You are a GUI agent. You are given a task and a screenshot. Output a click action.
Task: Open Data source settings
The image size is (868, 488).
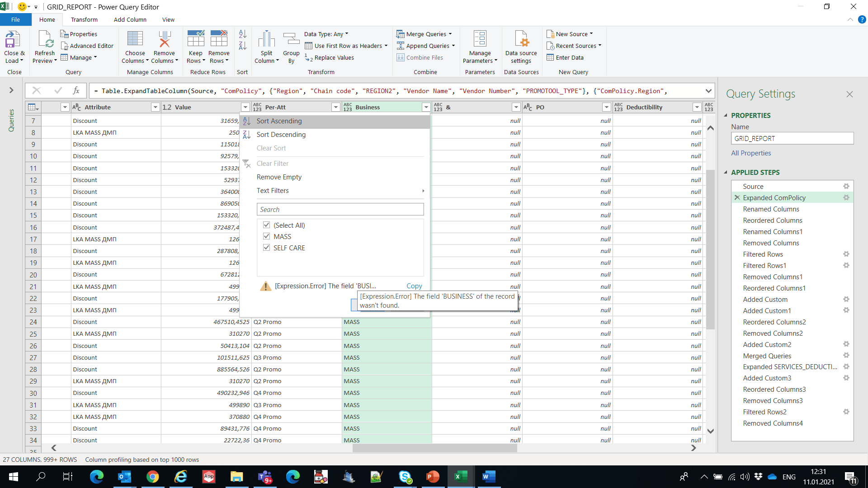pyautogui.click(x=521, y=41)
